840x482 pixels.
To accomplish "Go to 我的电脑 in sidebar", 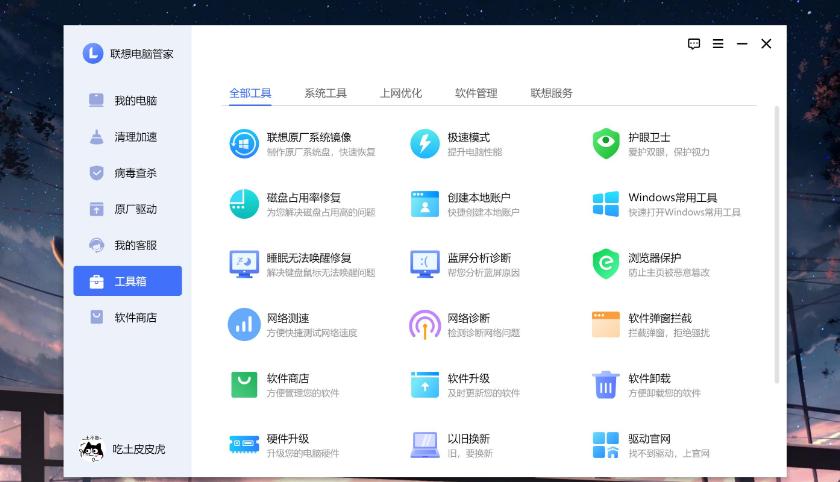I will pyautogui.click(x=128, y=101).
